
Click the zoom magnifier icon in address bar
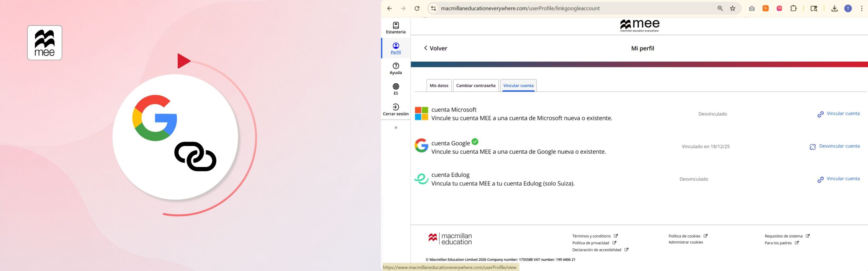pyautogui.click(x=720, y=8)
